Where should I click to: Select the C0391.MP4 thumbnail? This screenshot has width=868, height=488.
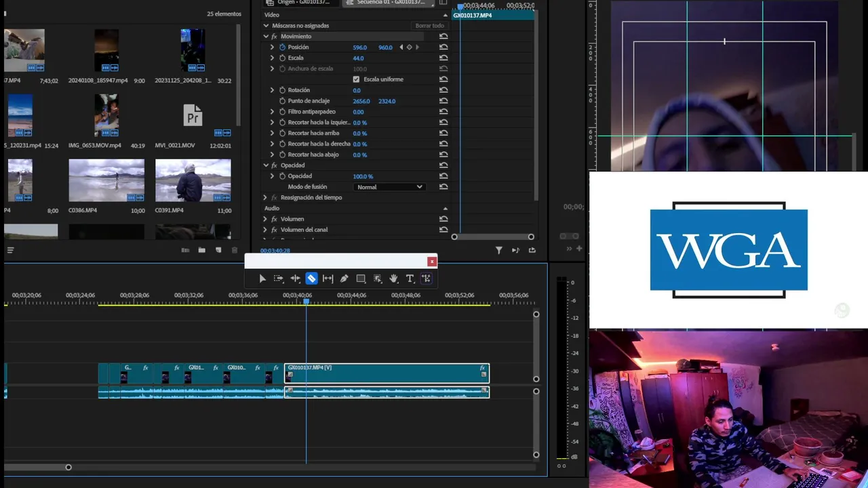pos(193,180)
